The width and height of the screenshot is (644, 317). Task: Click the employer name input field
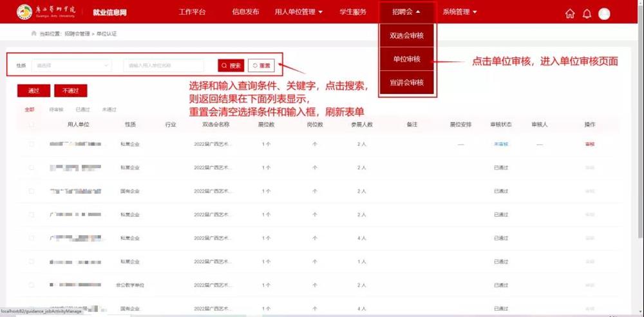[163, 66]
